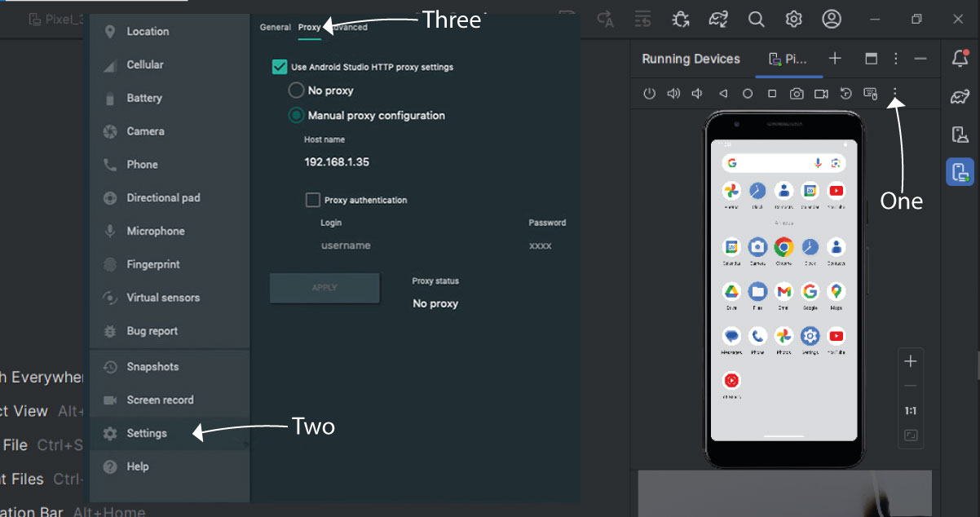Uncheck Use Android Studio HTTP proxy settings

point(280,67)
